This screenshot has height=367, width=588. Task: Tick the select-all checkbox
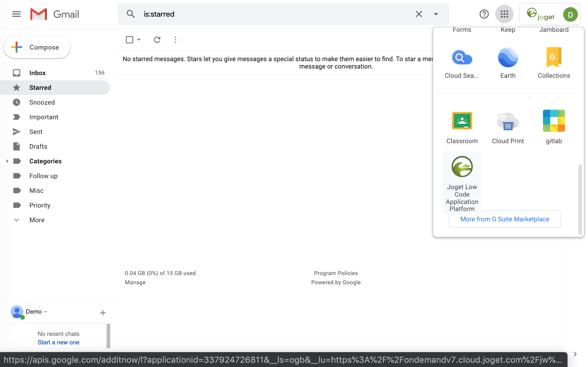click(x=130, y=40)
